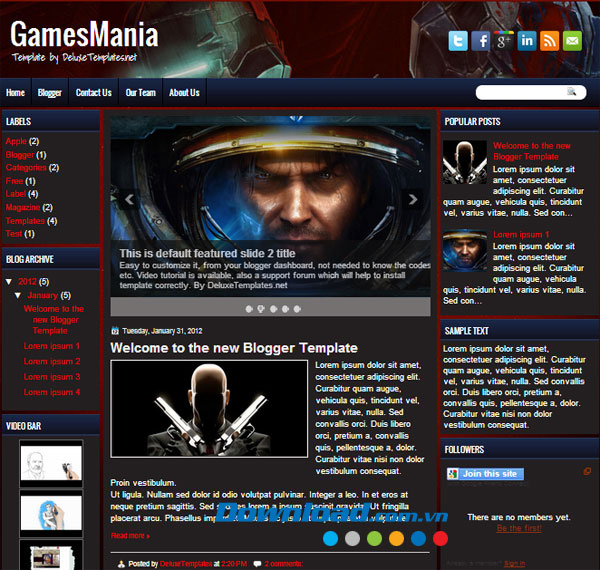Click the post date calendar icon
Screen dimensions: 600x570
point(115,331)
